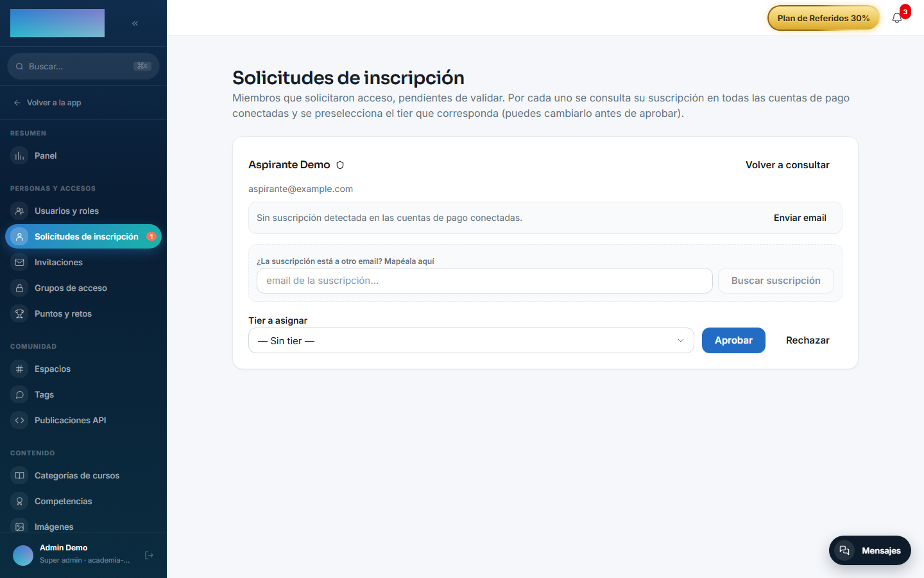
Task: Click the back arrow before Volver a la app
Action: (x=17, y=103)
